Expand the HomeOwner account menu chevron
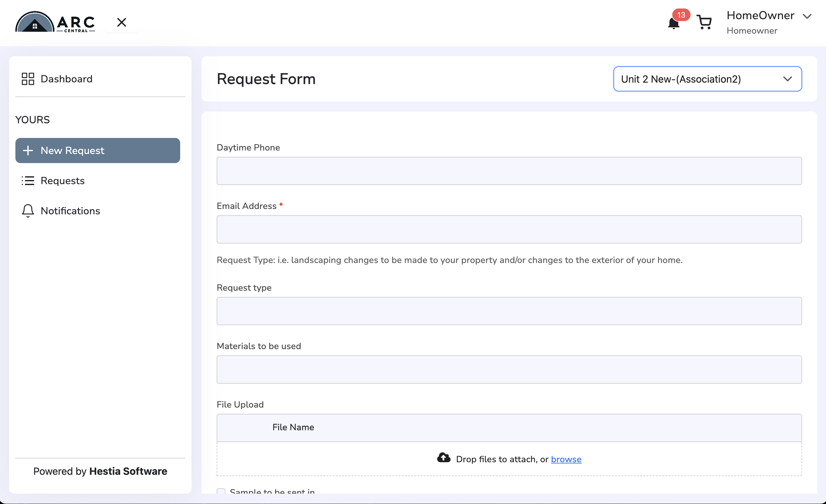The image size is (826, 504). pos(807,16)
